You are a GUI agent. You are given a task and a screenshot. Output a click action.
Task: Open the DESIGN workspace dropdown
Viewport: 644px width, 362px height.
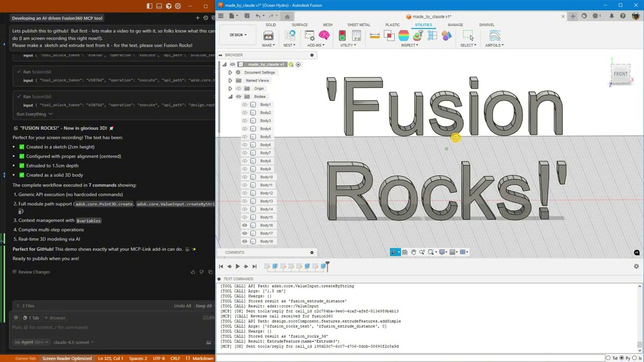[x=238, y=35]
